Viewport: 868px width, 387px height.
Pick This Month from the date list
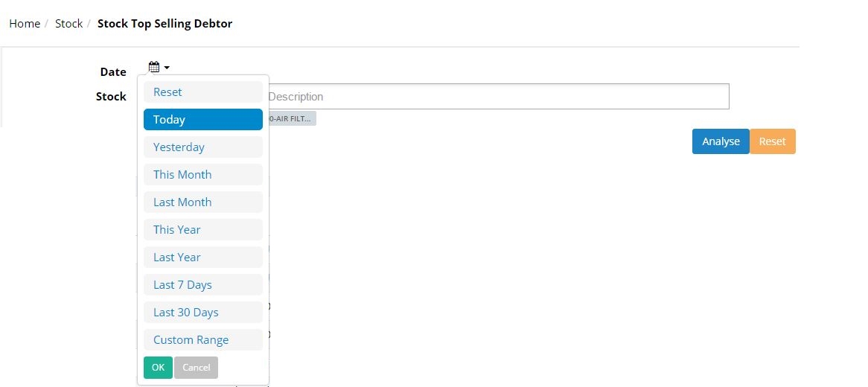coord(203,174)
